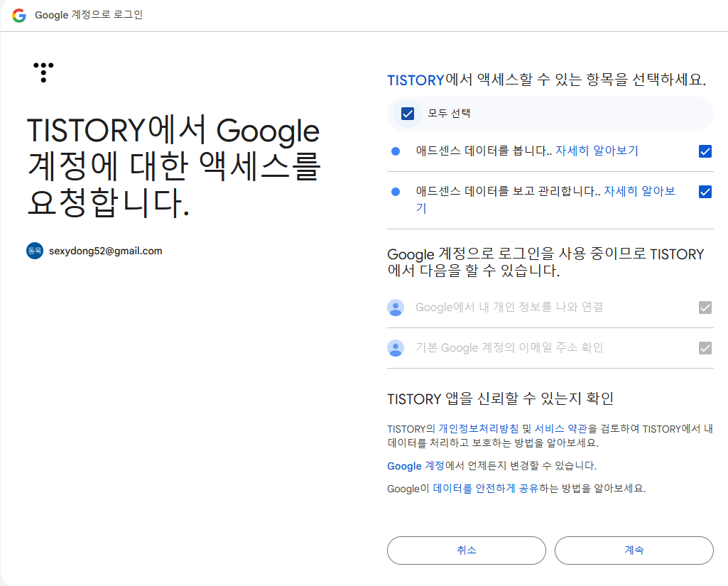Uncheck '애드센스 데이터를 봅니다' permission checkbox
This screenshot has width=728, height=586.
click(705, 151)
